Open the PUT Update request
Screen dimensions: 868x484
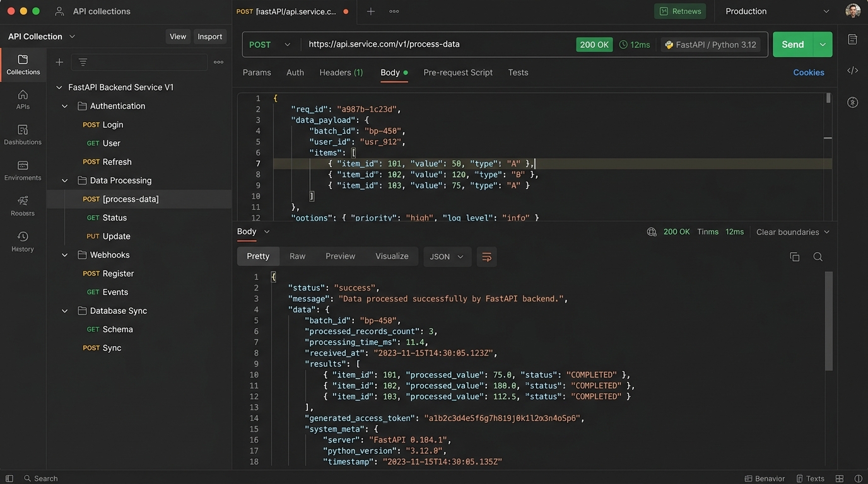(108, 236)
